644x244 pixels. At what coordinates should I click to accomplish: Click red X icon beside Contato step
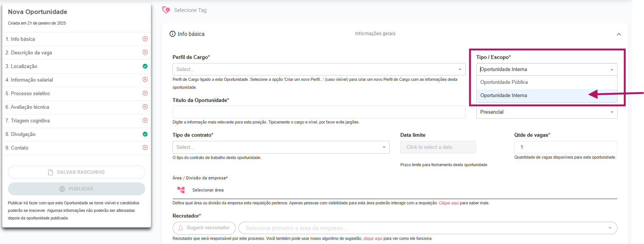145,148
